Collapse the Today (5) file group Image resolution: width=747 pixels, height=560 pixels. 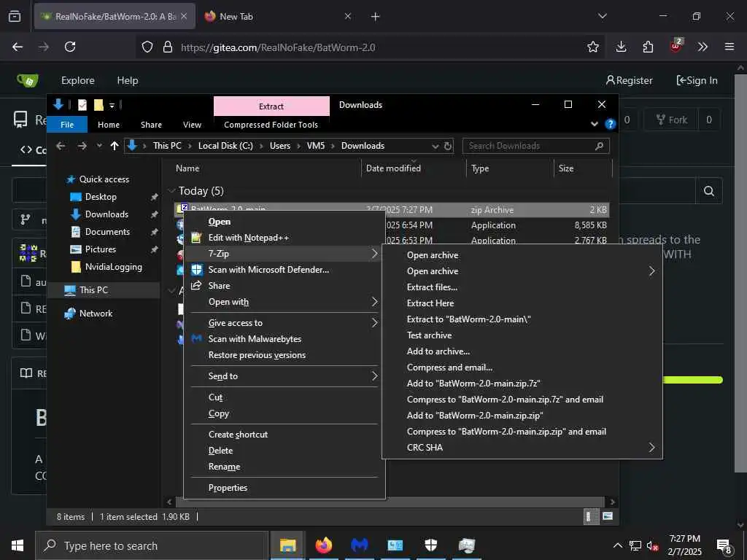(171, 191)
